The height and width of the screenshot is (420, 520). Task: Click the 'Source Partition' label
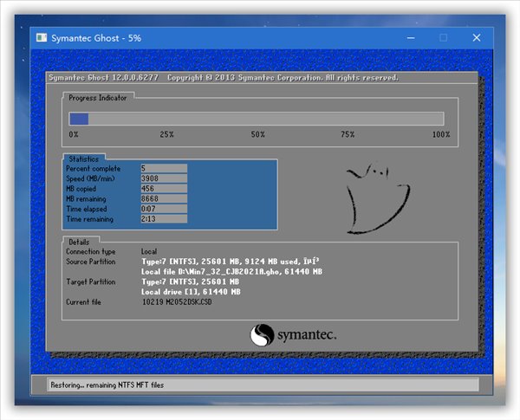click(90, 262)
